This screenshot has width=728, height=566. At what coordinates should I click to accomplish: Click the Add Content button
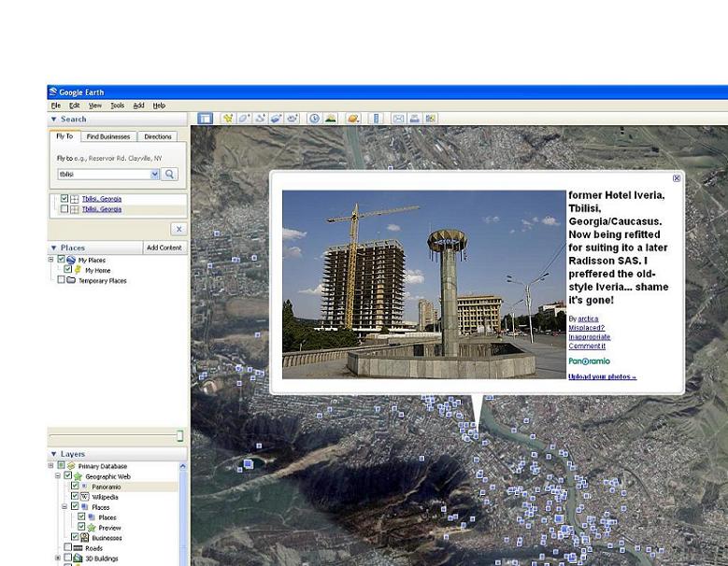[x=164, y=248]
